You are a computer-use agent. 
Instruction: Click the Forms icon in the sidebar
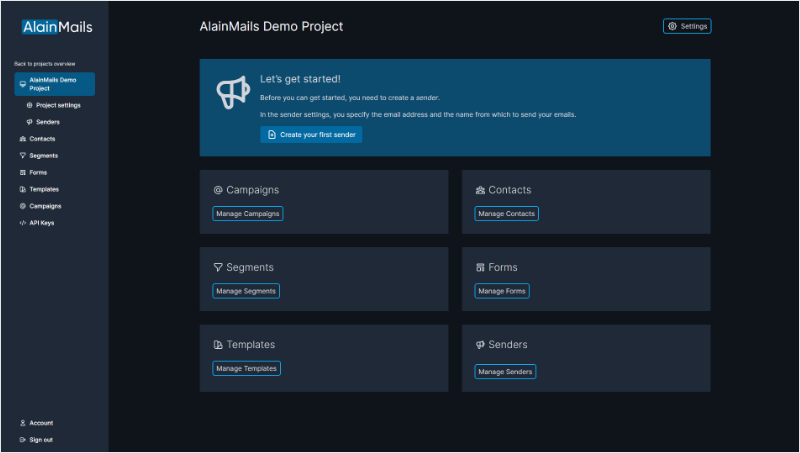[x=22, y=173]
